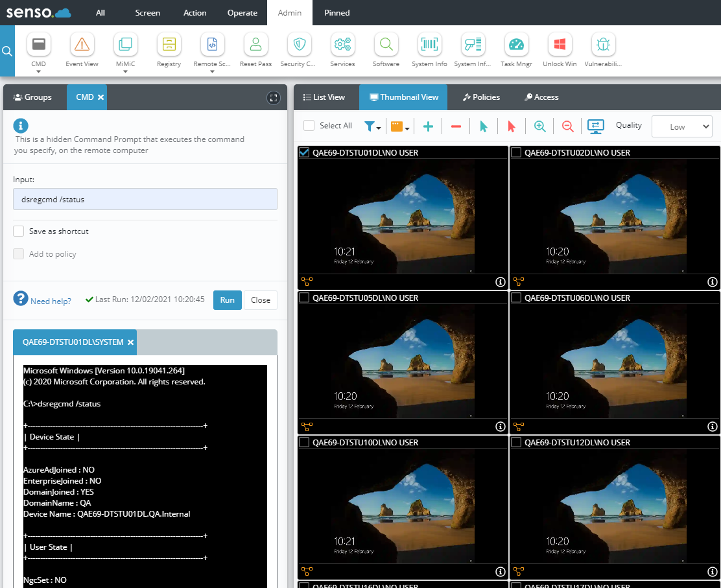Click the senso cloud logo
Viewport: 721px width, 588px height.
pos(39,12)
